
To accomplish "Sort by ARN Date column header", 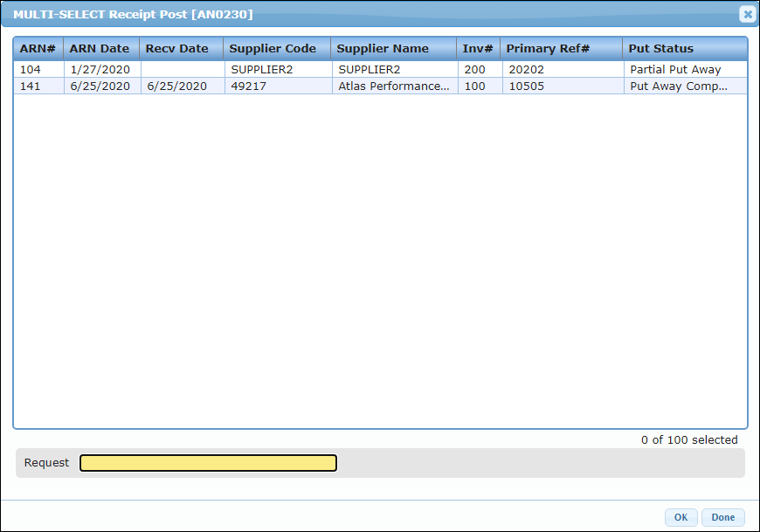I will (100, 48).
